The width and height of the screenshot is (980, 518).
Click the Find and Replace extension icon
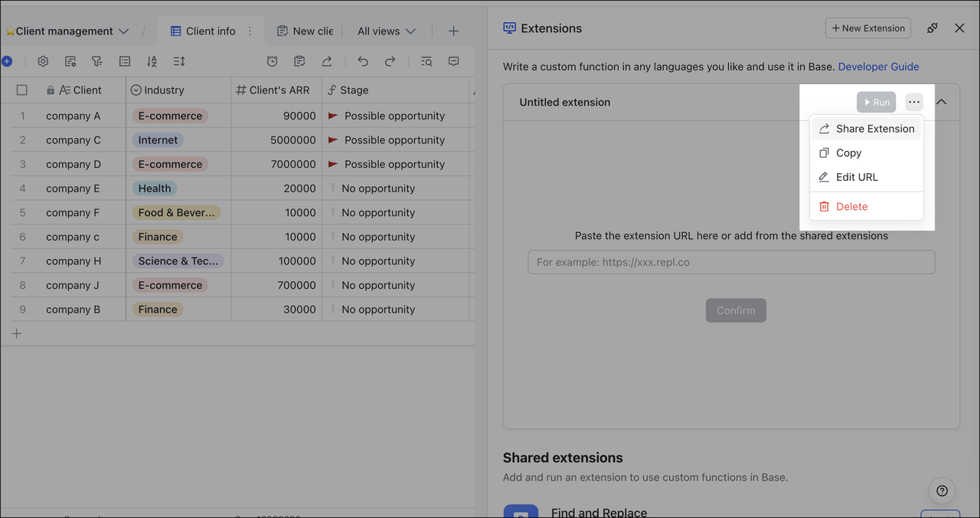(521, 511)
